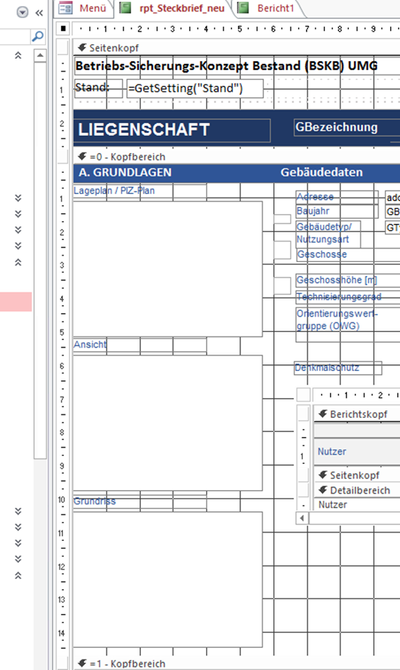Select the =0 - Kopfbereich section bar
This screenshot has width=400, height=670.
coord(237,157)
